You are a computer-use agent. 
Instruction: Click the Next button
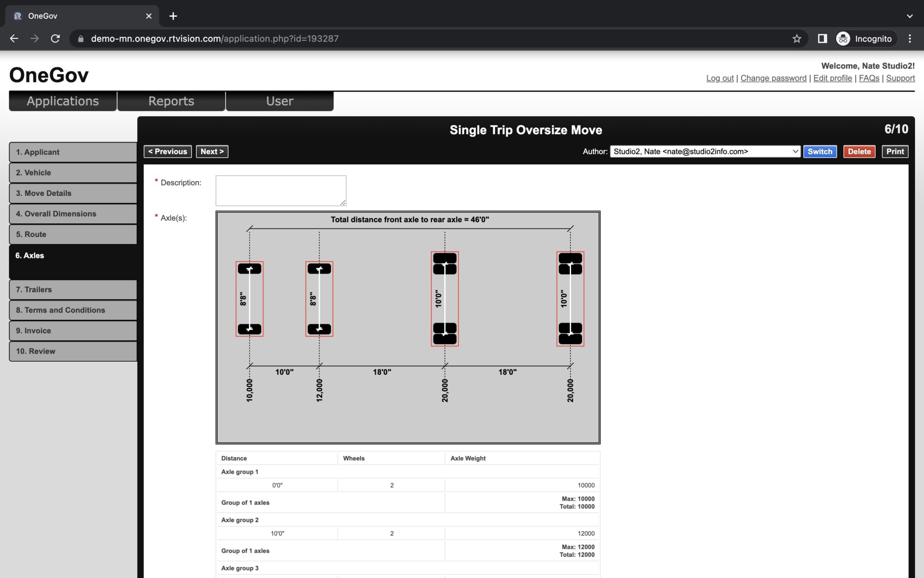coord(212,151)
